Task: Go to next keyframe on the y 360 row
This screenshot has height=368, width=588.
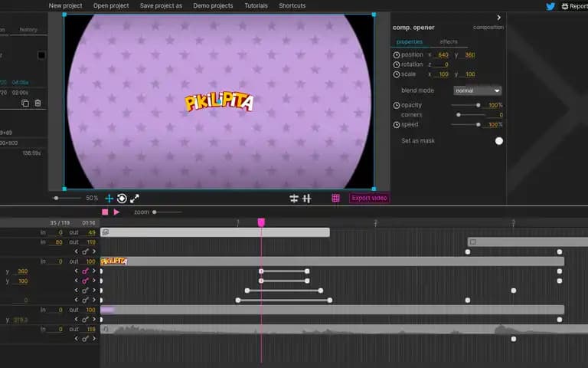Action: [x=94, y=271]
